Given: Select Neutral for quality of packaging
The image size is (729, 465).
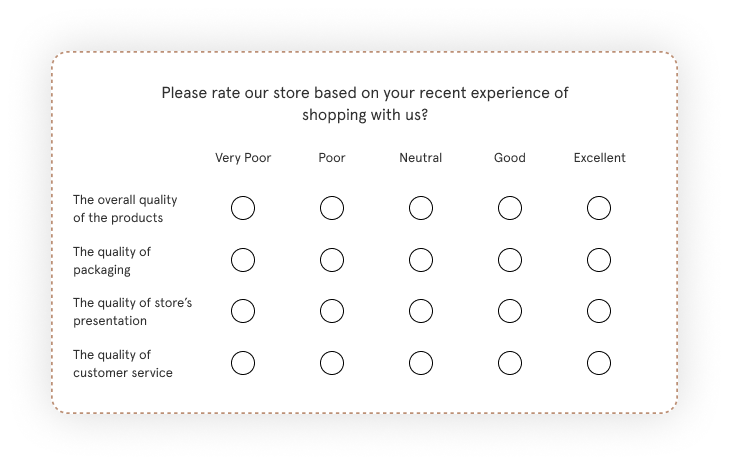Looking at the screenshot, I should tap(421, 260).
